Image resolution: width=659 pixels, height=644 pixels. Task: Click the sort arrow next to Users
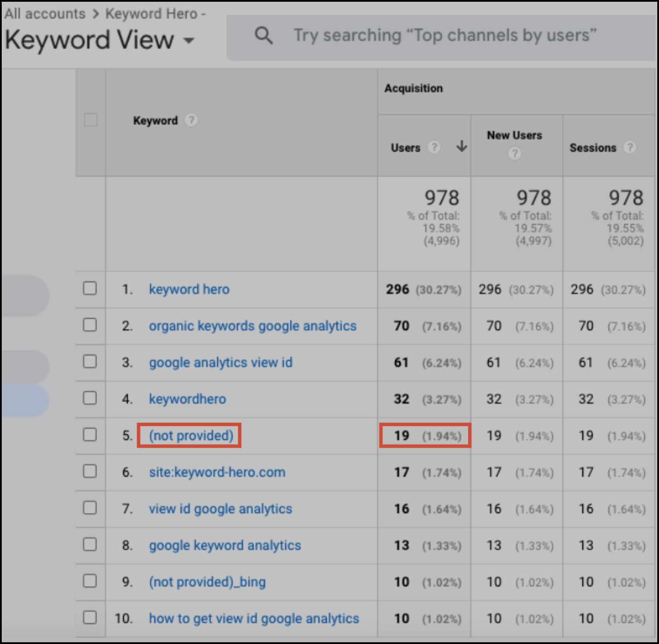(x=461, y=147)
